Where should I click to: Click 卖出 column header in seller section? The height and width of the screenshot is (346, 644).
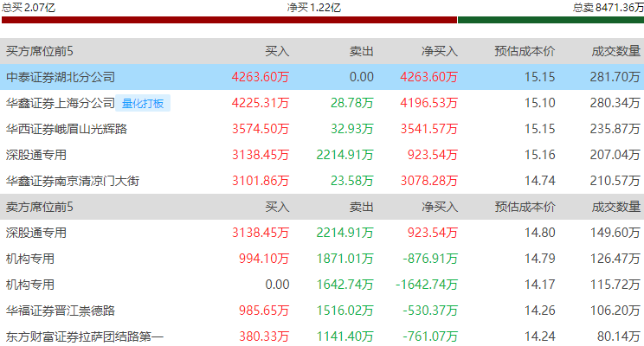point(362,207)
